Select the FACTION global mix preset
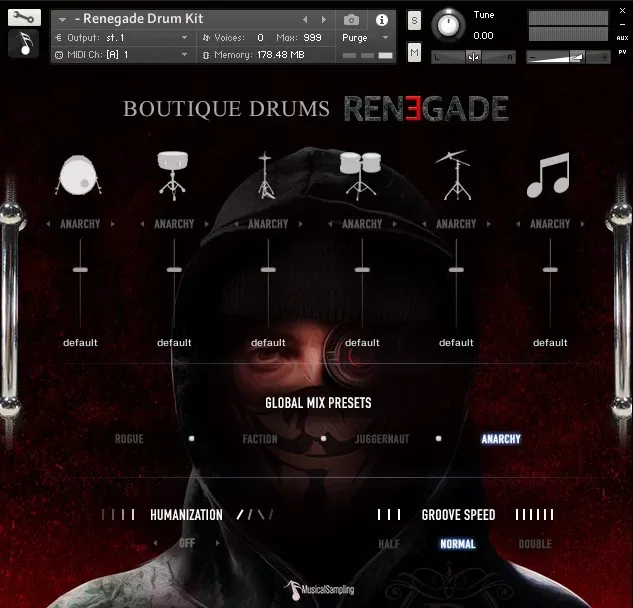Screen dimensions: 633x608 coord(260,439)
